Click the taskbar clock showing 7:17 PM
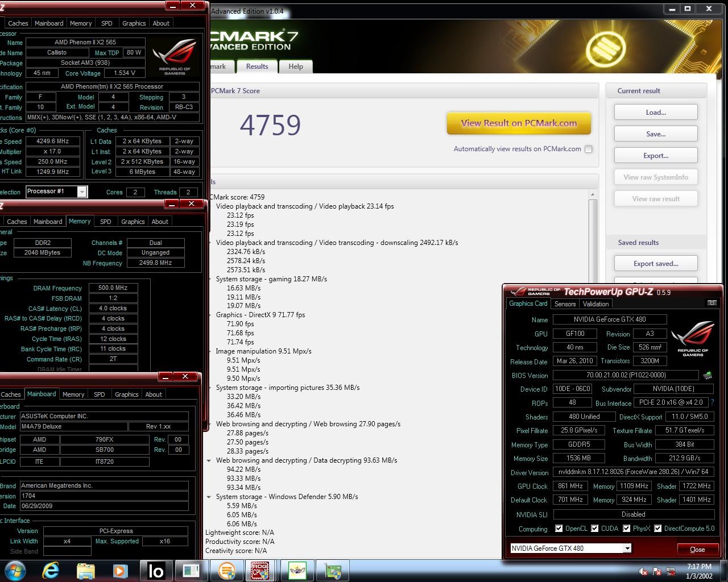Image resolution: width=728 pixels, height=582 pixels. pyautogui.click(x=699, y=571)
